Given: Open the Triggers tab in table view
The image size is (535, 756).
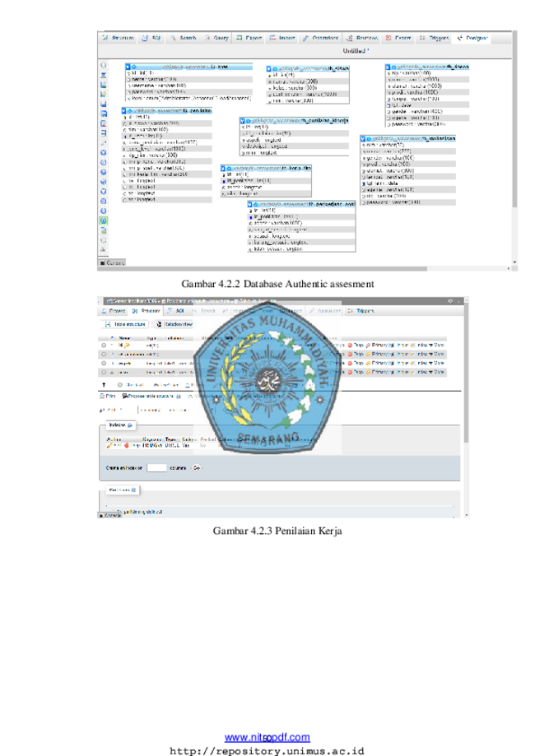Looking at the screenshot, I should pos(361,311).
